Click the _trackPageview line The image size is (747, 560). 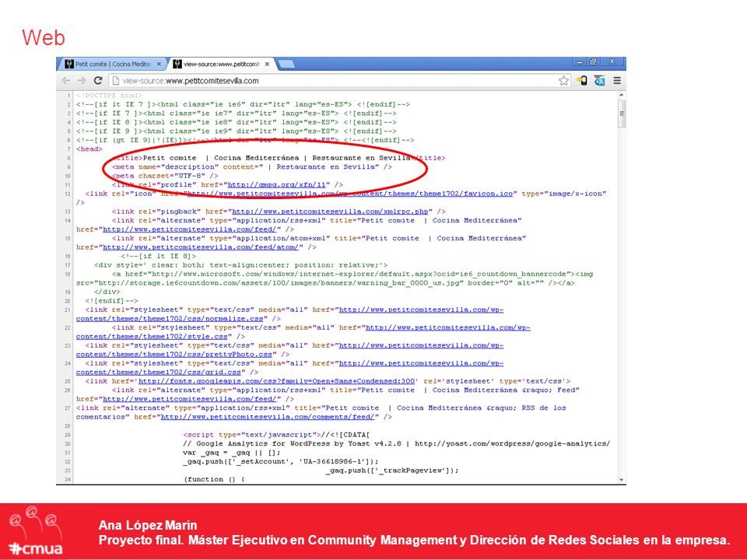pos(392,471)
